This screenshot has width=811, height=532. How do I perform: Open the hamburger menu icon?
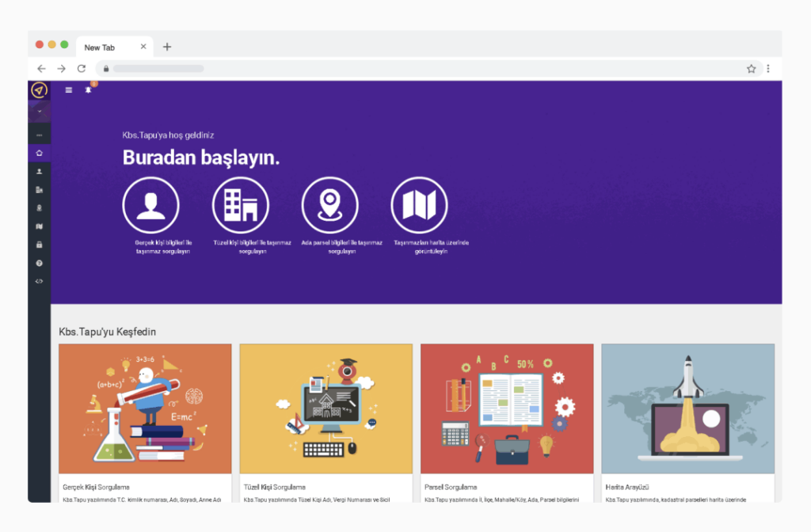coord(68,90)
